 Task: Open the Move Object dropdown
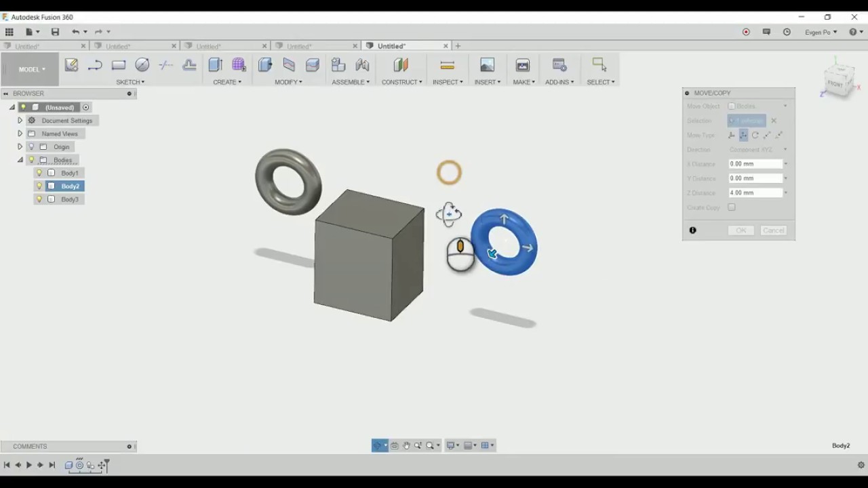point(758,106)
